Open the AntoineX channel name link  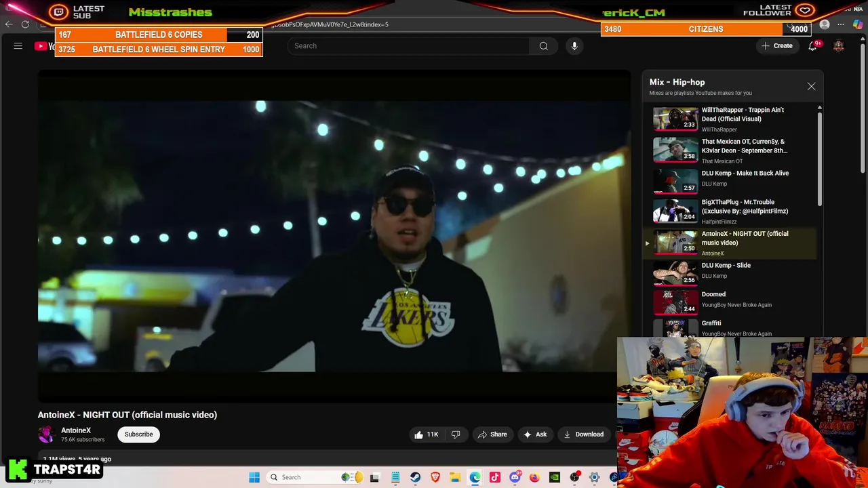point(76,430)
